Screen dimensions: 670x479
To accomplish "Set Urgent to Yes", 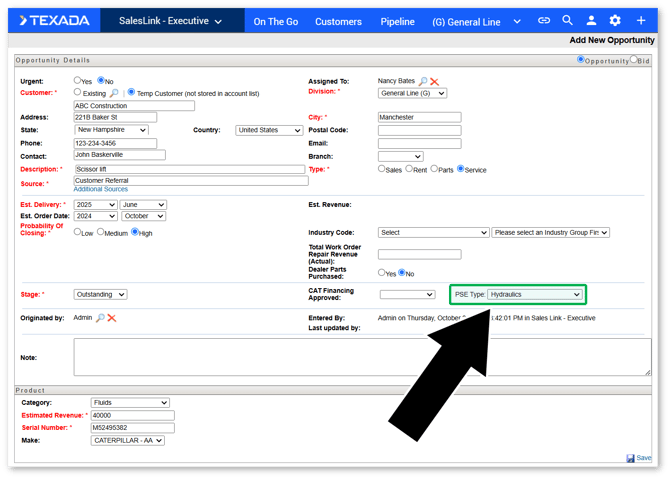I will click(78, 81).
